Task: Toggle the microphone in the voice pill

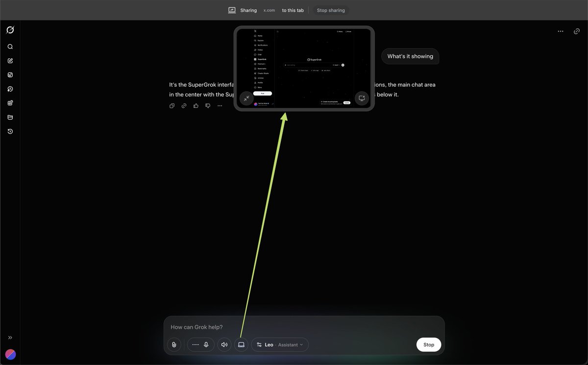Action: point(206,344)
